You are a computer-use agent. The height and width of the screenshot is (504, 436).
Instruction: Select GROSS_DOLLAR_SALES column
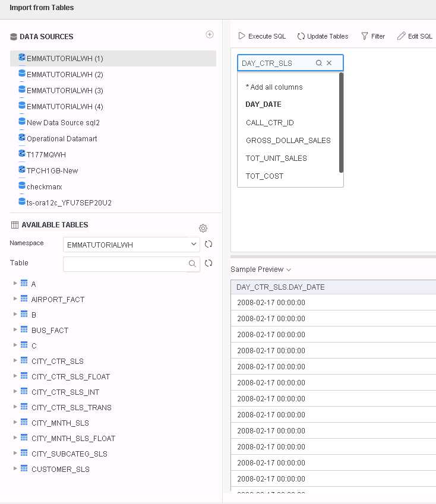[288, 141]
